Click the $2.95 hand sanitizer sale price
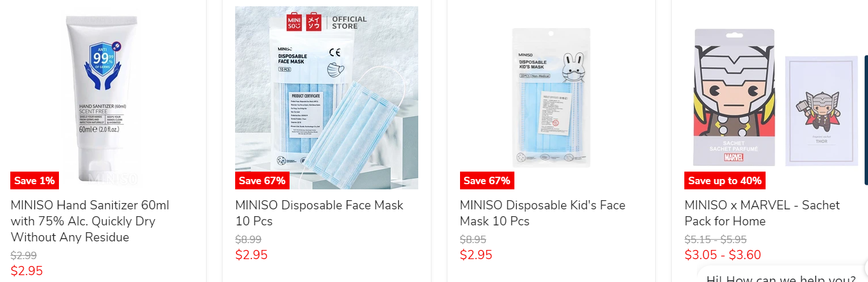 [27, 271]
